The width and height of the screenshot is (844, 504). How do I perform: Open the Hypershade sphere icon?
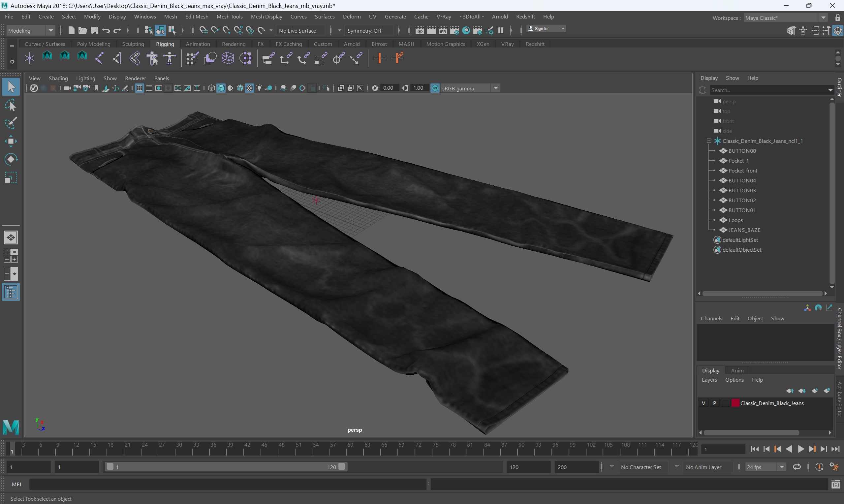point(466,31)
